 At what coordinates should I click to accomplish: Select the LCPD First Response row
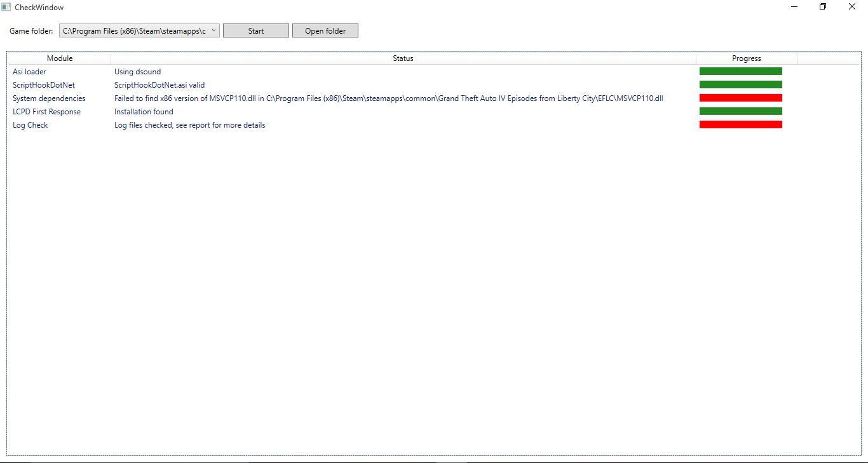(x=434, y=112)
